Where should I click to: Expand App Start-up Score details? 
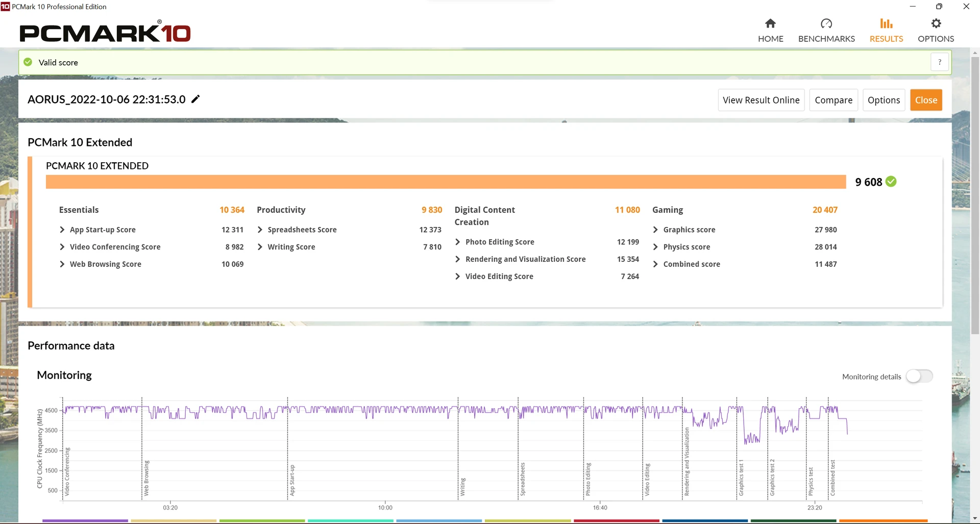point(62,230)
